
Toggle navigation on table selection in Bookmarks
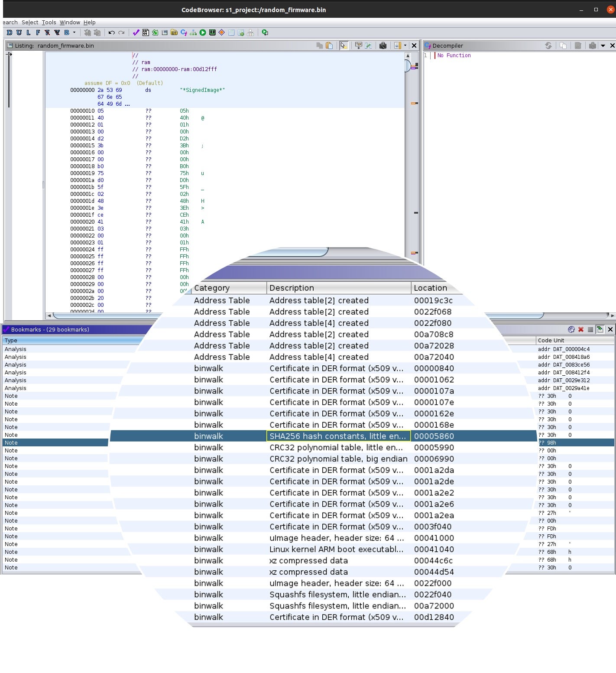pyautogui.click(x=600, y=329)
